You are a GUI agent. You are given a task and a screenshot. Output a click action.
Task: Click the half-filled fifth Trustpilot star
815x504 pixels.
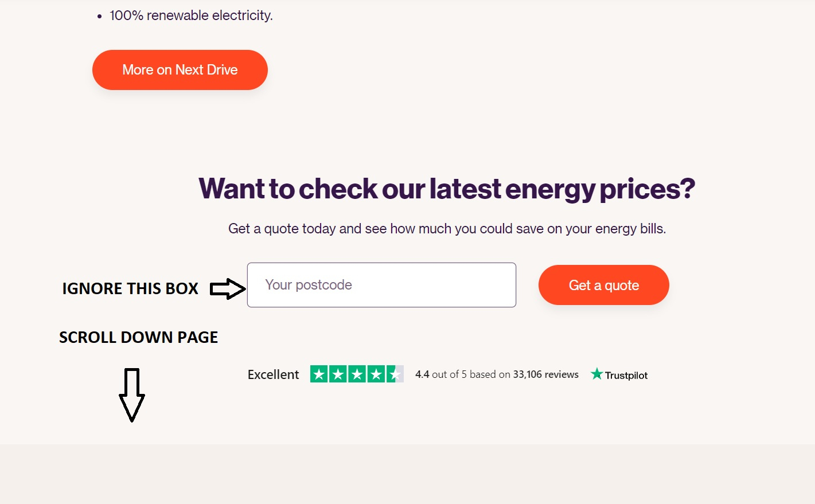pos(395,374)
